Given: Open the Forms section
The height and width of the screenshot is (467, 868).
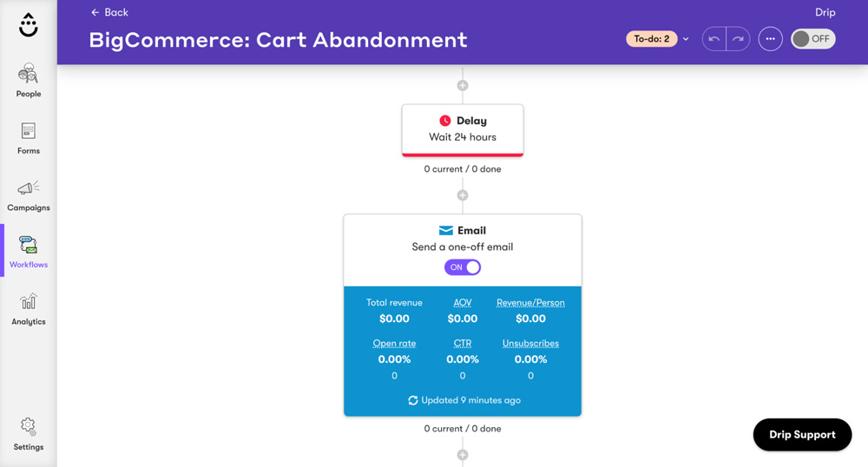Looking at the screenshot, I should click(x=29, y=137).
